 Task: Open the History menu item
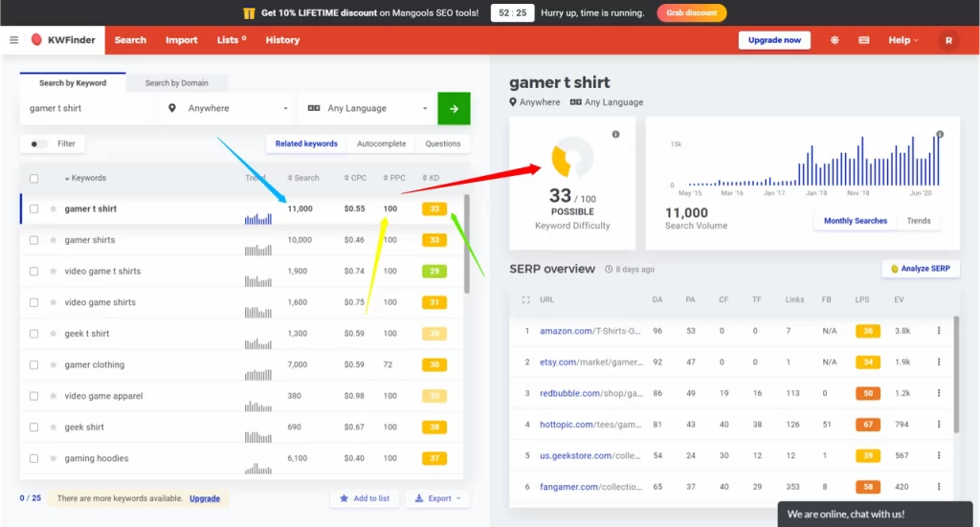(282, 40)
